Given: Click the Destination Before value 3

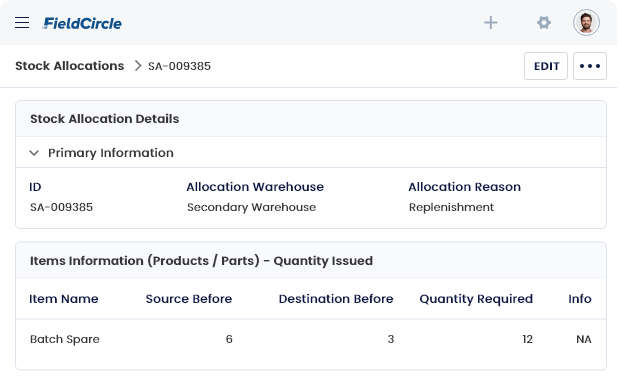Looking at the screenshot, I should (391, 339).
